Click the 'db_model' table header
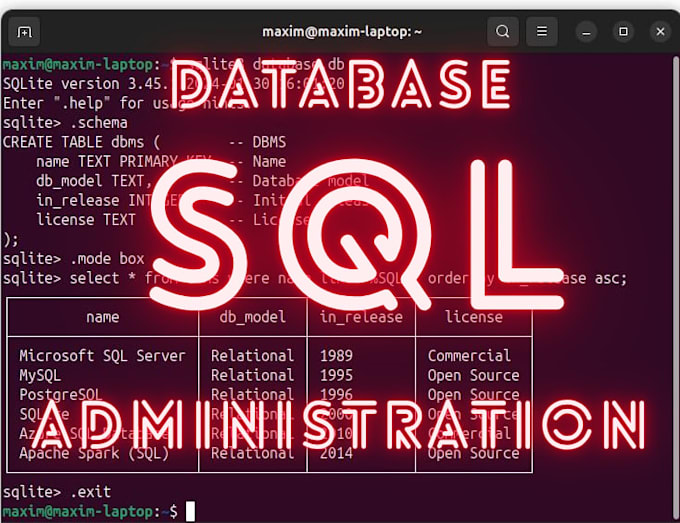Screen dimensions: 680x523 click(x=252, y=317)
